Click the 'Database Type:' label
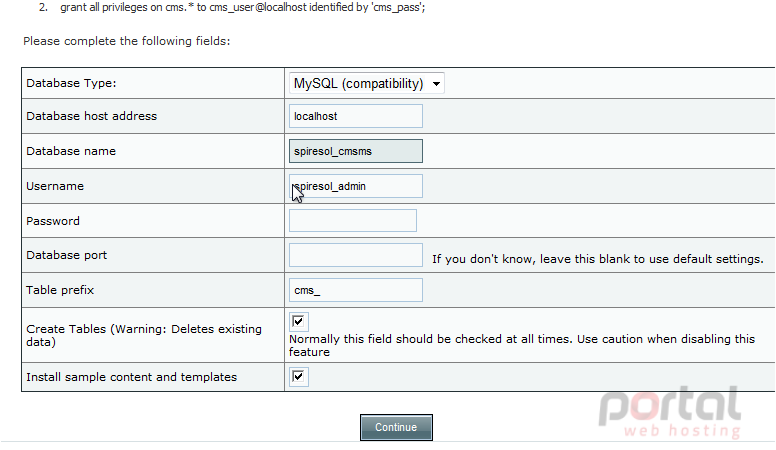This screenshot has height=450, width=776. coord(71,83)
